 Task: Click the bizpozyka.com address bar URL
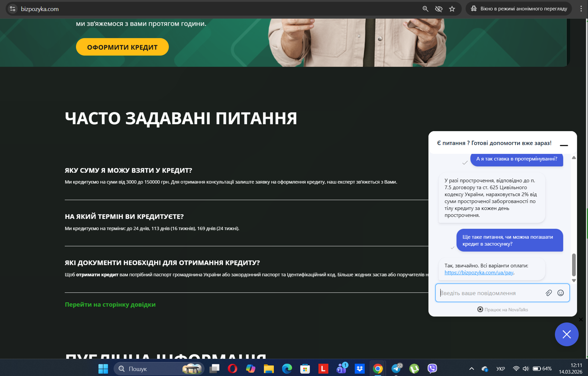pyautogui.click(x=40, y=9)
